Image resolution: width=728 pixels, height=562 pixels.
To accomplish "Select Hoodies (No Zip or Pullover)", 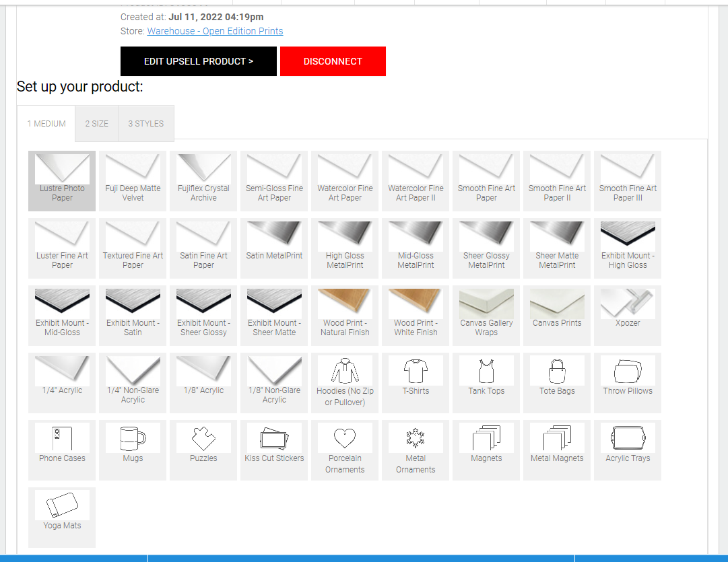I will 345,383.
